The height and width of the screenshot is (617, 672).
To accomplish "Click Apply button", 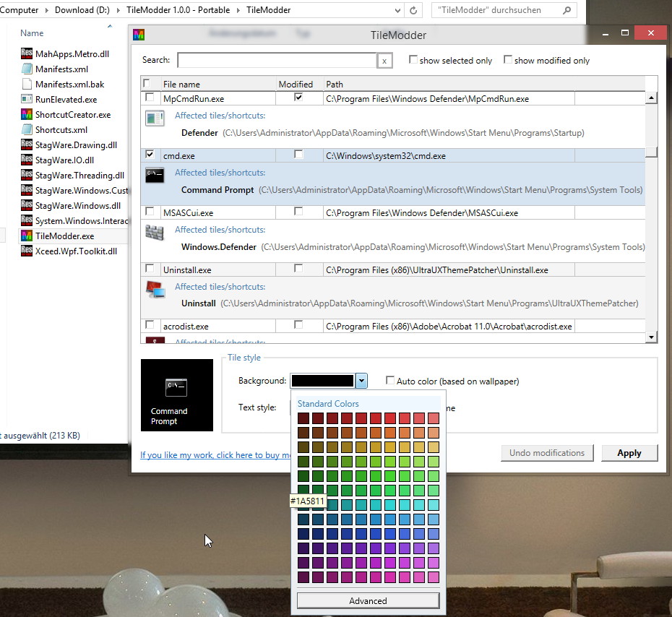I will 629,453.
